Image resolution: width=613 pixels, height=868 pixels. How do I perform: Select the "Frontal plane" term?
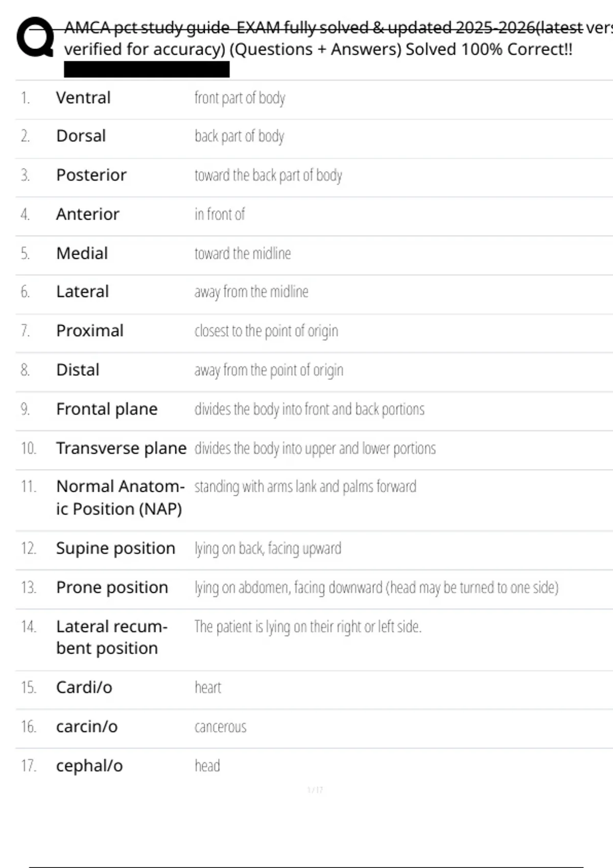coord(107,409)
